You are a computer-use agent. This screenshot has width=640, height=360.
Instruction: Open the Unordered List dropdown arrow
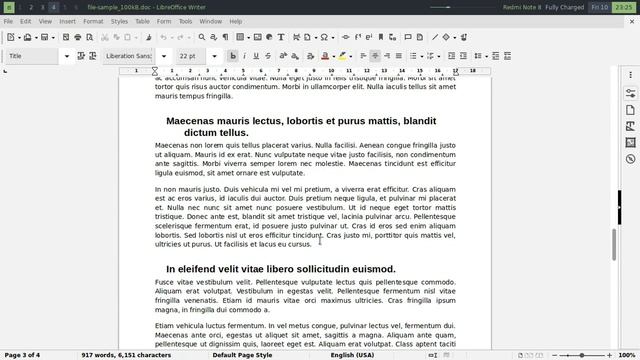422,56
